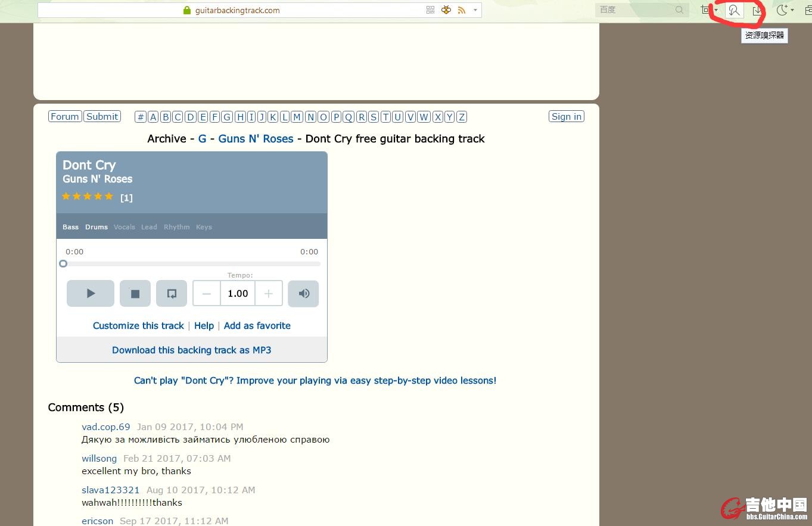Click Download this backing track as MP3
The width and height of the screenshot is (812, 526).
[191, 350]
